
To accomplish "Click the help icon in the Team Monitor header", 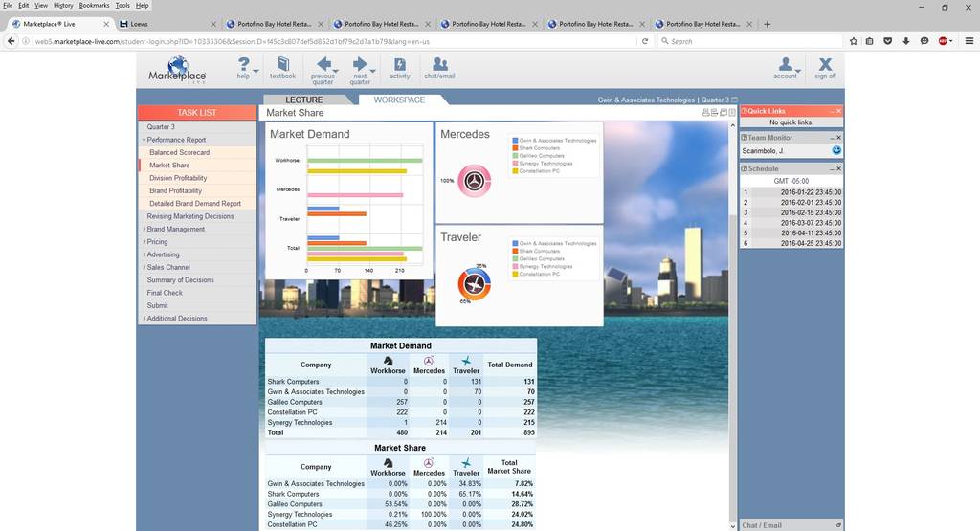I will click(x=745, y=138).
